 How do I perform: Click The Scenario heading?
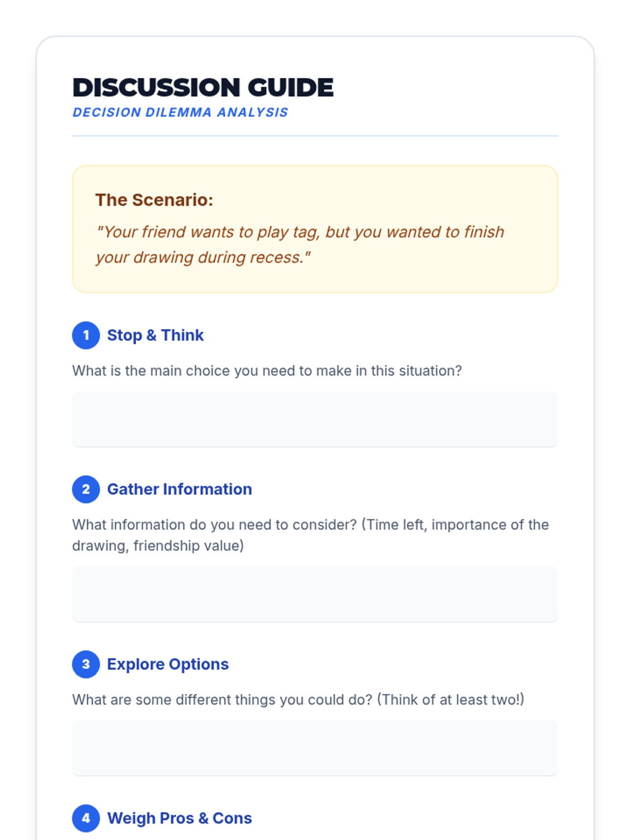pyautogui.click(x=154, y=200)
